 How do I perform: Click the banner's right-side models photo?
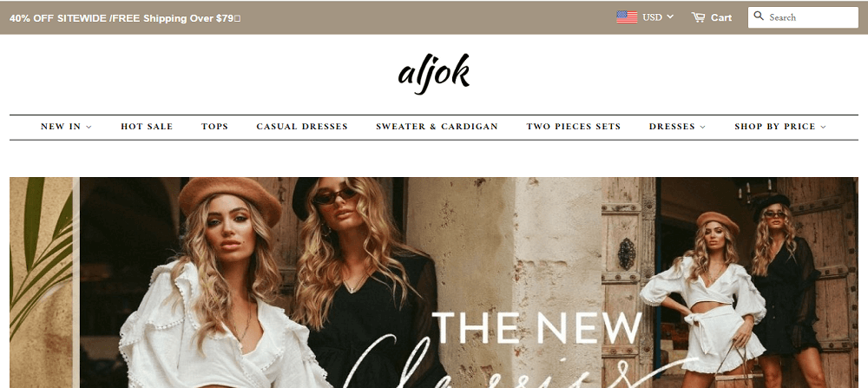coord(730,282)
